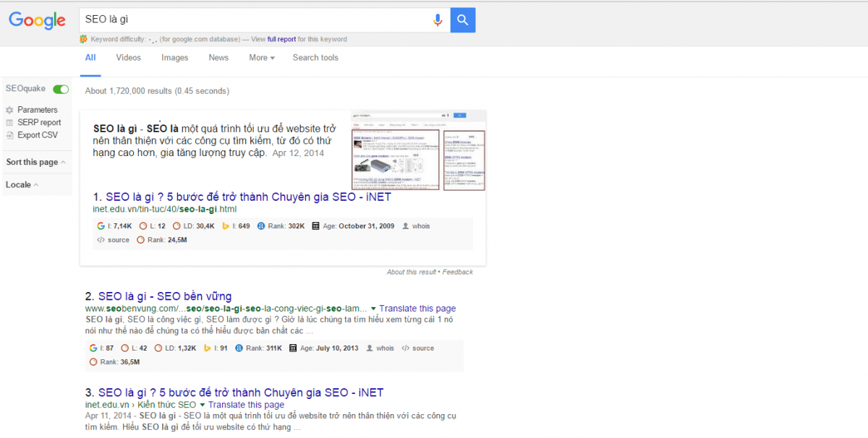868x438 pixels.
Task: Open domain links value LD: 30,4K
Action: pyautogui.click(x=193, y=226)
